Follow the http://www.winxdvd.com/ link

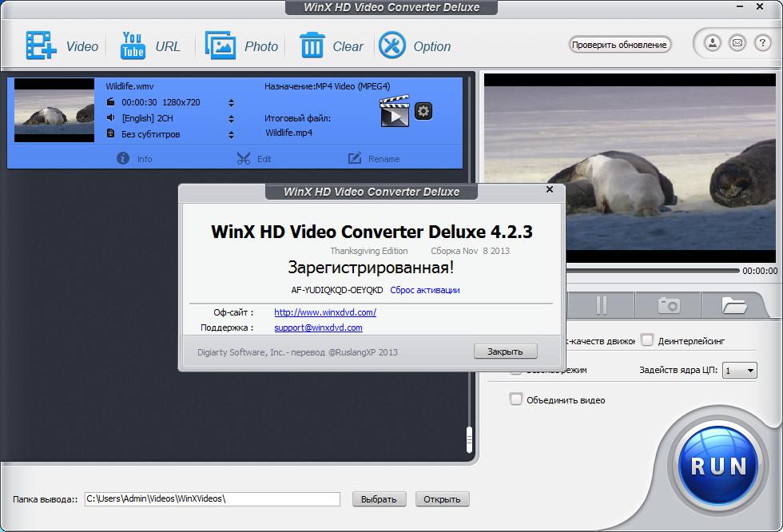(x=325, y=312)
